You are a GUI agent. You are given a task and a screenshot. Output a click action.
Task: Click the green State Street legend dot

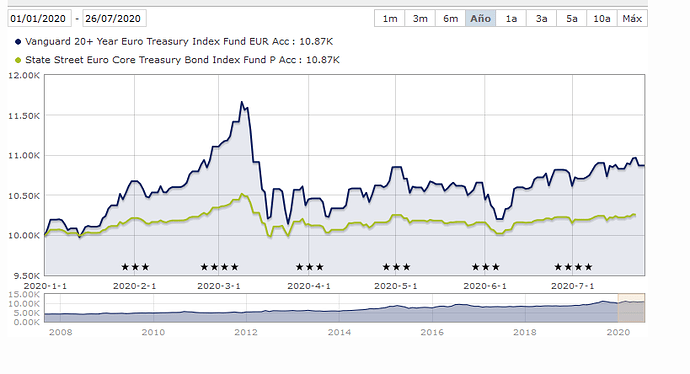pyautogui.click(x=18, y=60)
